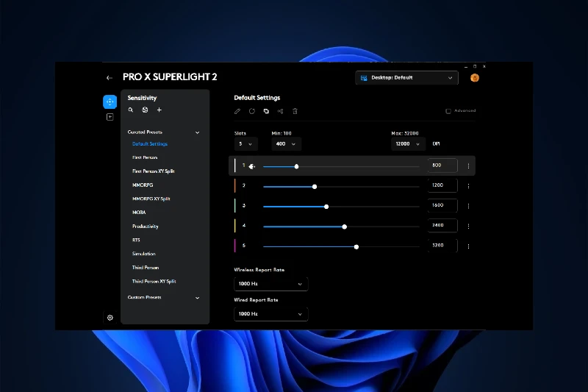Viewport: 588px width, 392px height.
Task: Delete the preset with the trash icon
Action: click(295, 111)
